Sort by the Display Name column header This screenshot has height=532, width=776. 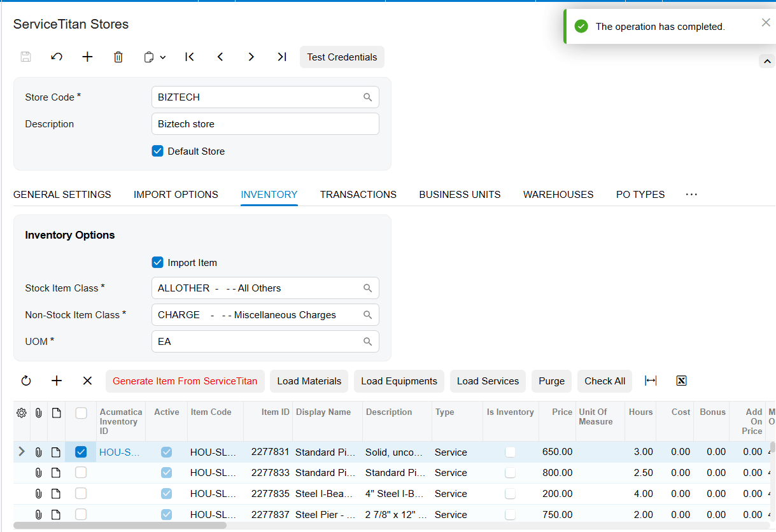coord(323,412)
